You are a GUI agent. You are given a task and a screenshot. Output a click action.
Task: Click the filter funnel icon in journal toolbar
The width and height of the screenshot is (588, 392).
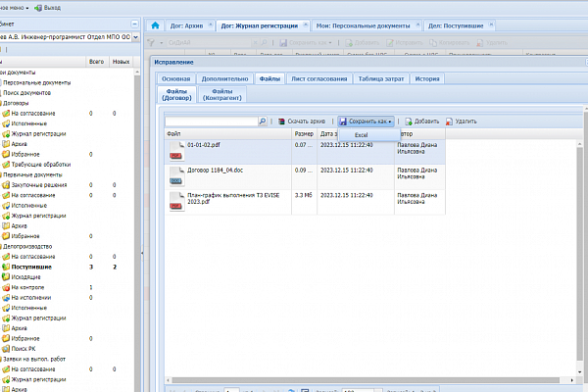151,42
